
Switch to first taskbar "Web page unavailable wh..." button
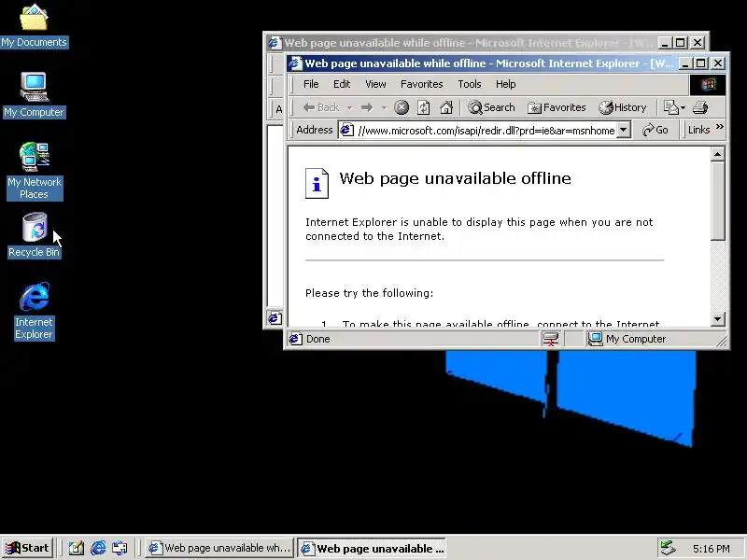(218, 548)
